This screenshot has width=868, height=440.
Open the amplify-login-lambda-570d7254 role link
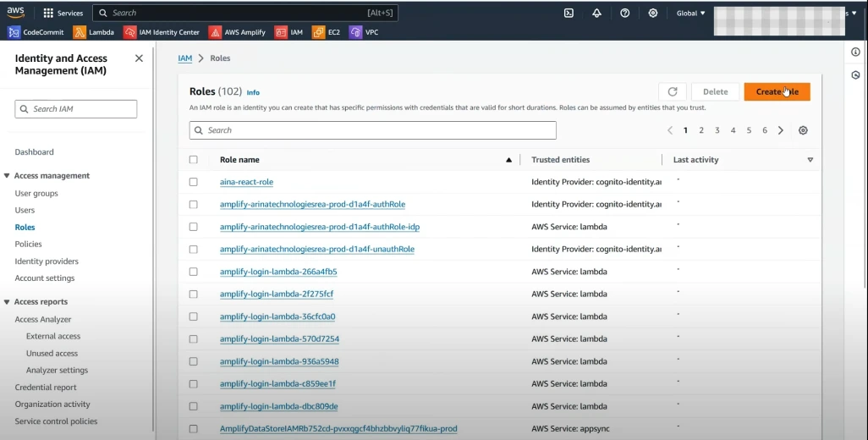pyautogui.click(x=279, y=338)
